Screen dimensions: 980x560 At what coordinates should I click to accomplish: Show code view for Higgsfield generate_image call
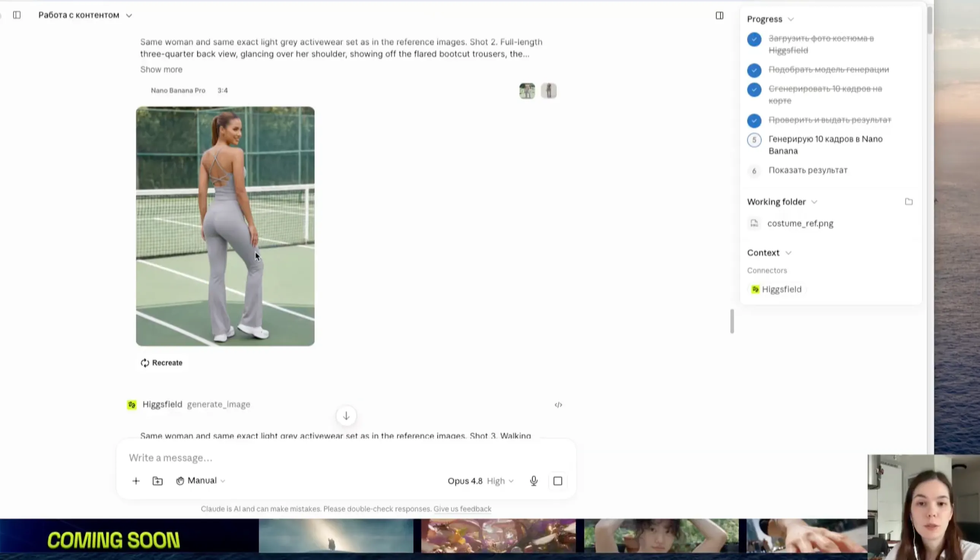pyautogui.click(x=558, y=405)
